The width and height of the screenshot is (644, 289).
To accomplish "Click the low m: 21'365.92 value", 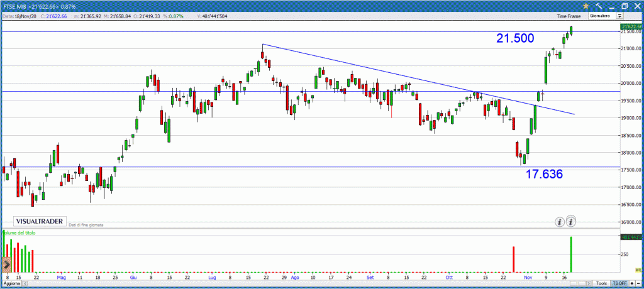I will point(89,16).
